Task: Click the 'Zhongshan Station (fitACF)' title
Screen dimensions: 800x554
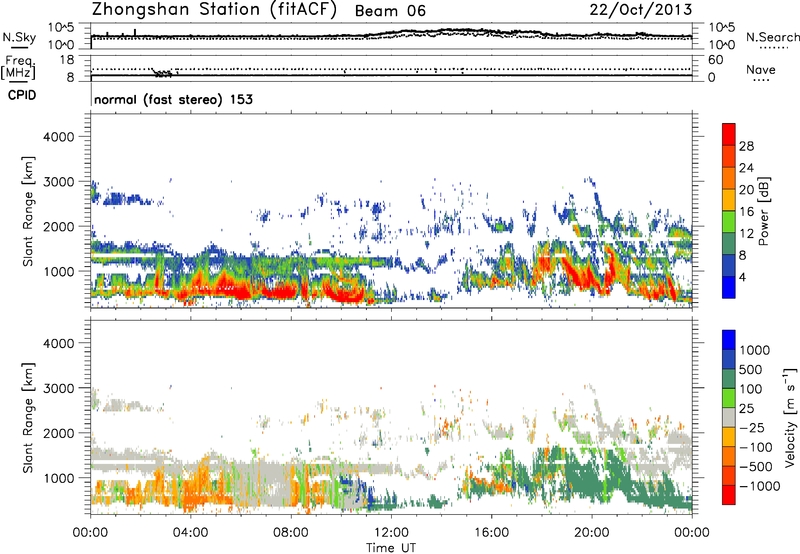Action: point(214,10)
